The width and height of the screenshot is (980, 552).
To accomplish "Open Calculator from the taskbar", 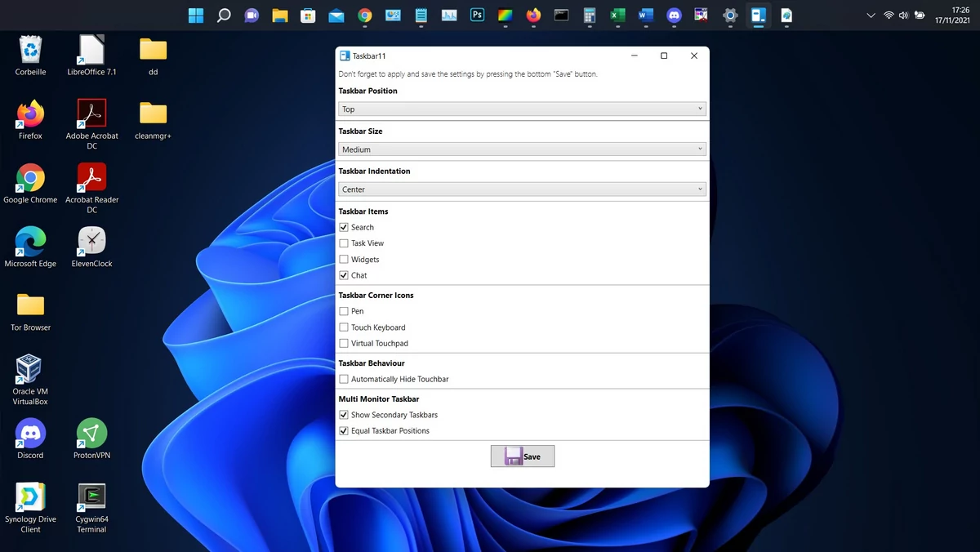I will [x=590, y=15].
